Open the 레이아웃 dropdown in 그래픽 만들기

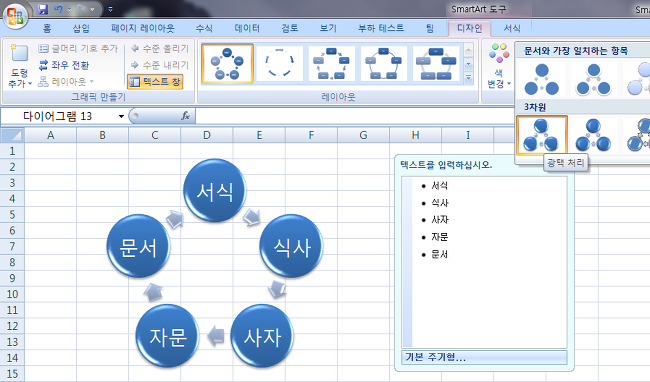(66, 82)
